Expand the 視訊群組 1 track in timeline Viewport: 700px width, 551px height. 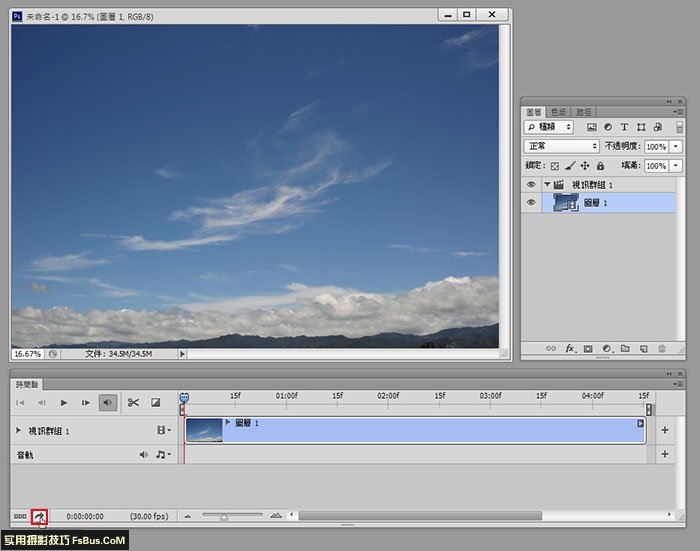(19, 431)
